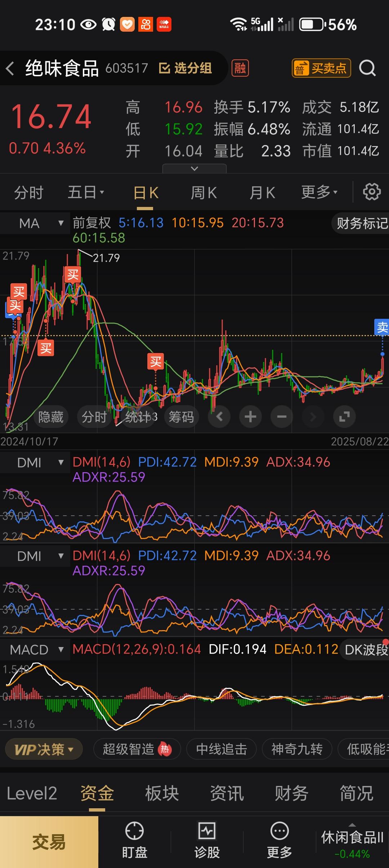Tap 买 marker at chart bottom trough
Viewport: 389px width, 868px height.
click(x=156, y=361)
